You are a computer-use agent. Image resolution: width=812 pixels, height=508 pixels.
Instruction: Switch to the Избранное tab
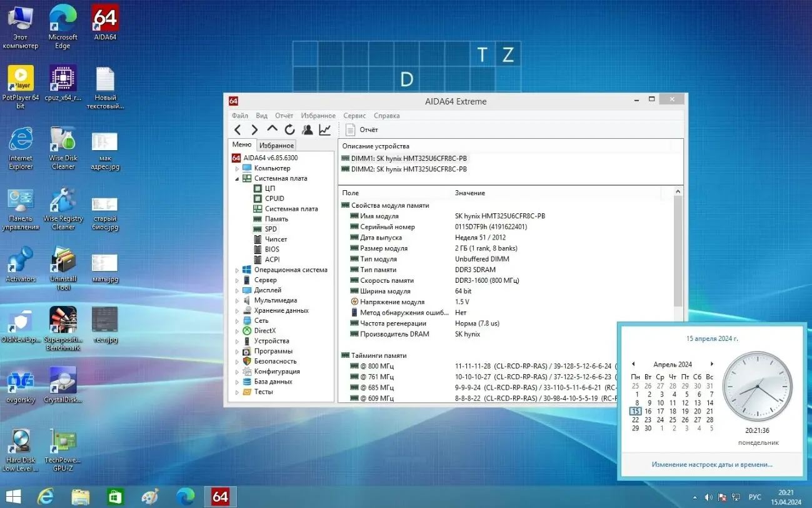tap(276, 145)
